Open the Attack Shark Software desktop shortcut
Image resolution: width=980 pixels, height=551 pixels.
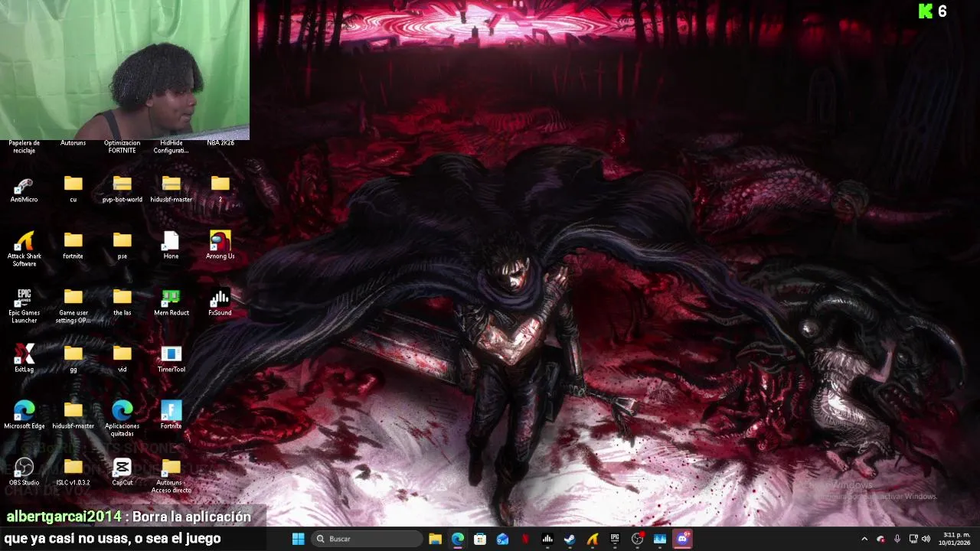[x=24, y=249]
